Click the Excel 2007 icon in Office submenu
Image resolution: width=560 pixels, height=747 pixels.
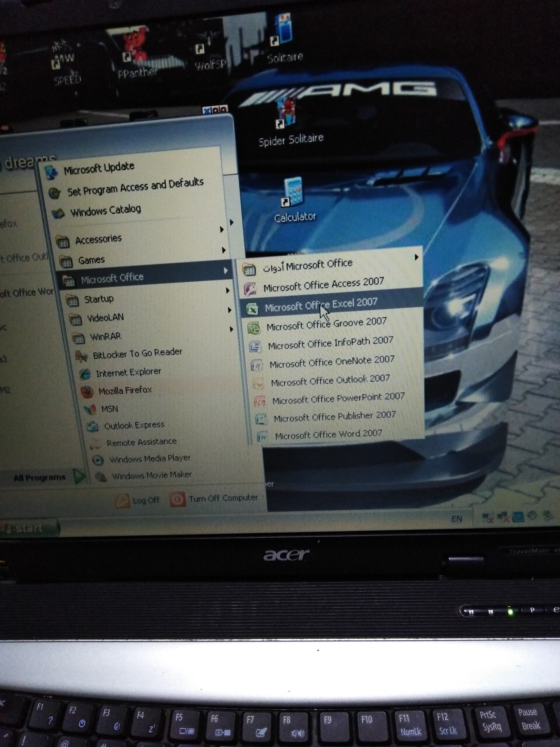click(252, 309)
